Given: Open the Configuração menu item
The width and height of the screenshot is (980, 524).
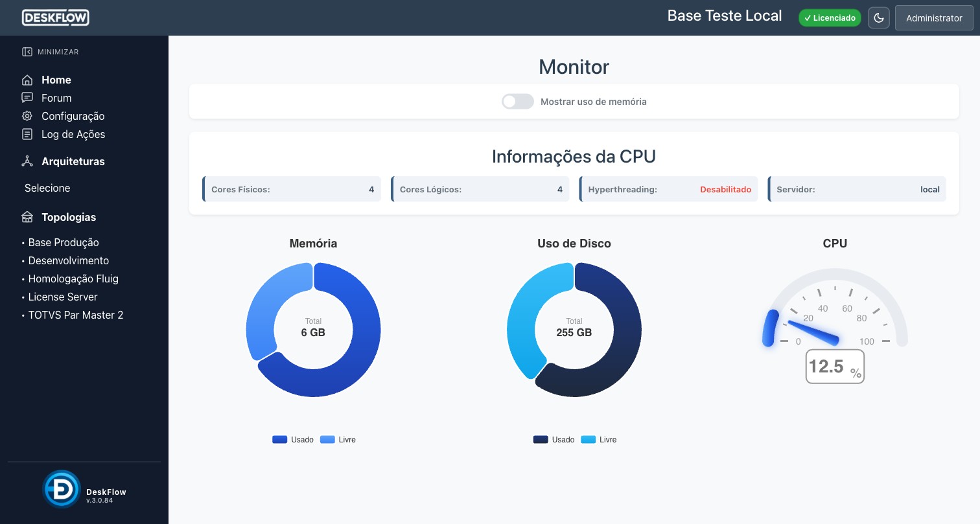Looking at the screenshot, I should tap(73, 116).
